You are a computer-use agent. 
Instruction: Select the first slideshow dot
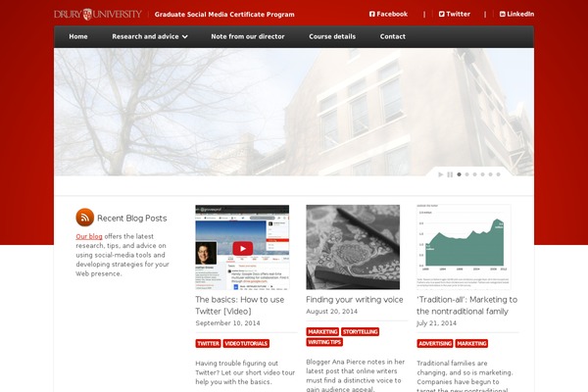coord(459,174)
